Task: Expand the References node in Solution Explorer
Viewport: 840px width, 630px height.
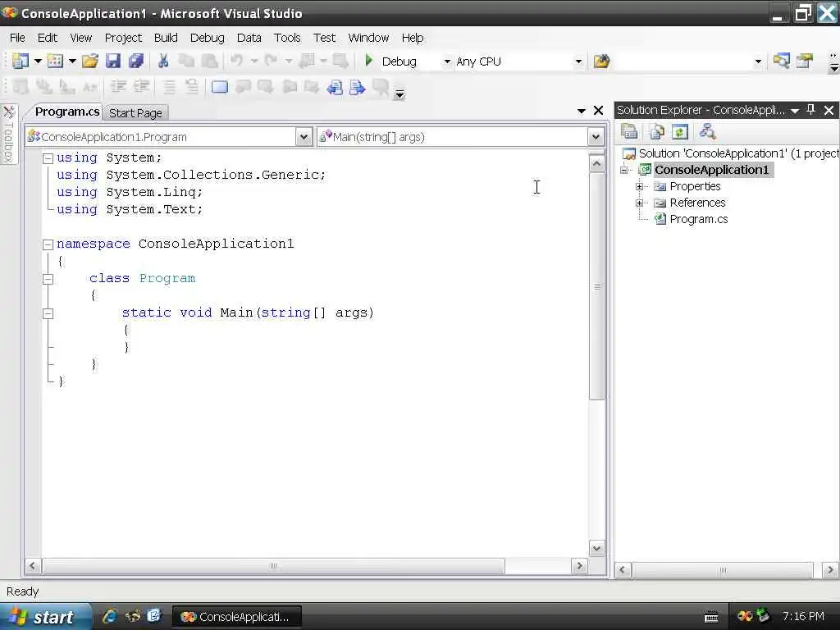Action: pyautogui.click(x=639, y=203)
